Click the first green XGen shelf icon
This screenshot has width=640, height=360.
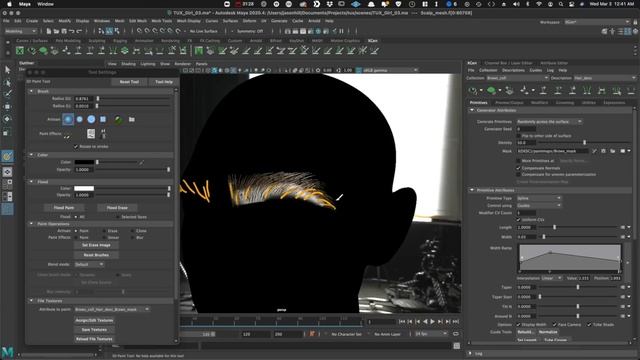(20, 51)
